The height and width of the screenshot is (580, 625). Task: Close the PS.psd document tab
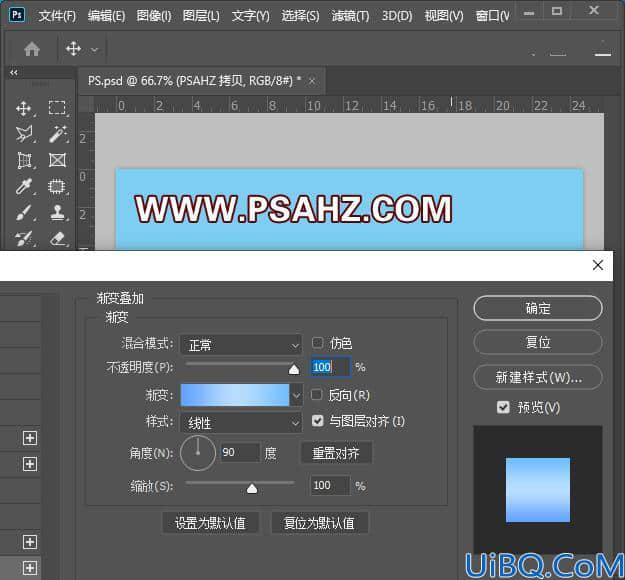click(x=312, y=81)
